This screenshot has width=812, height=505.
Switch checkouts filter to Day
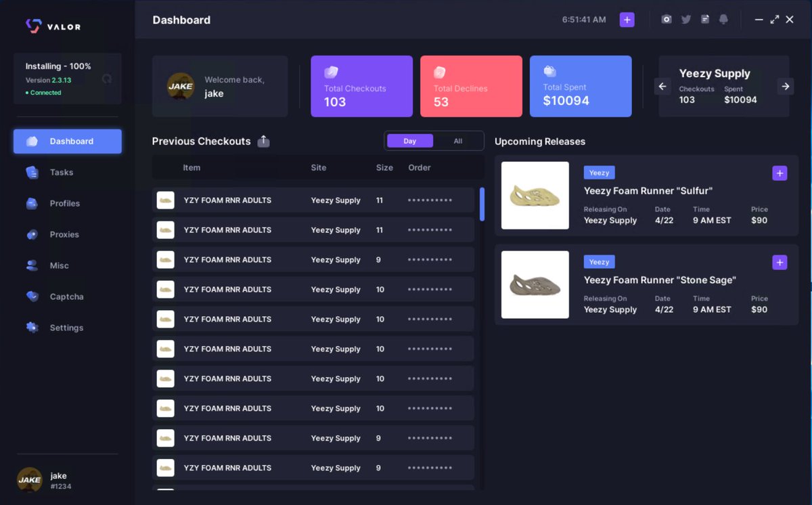click(x=410, y=141)
